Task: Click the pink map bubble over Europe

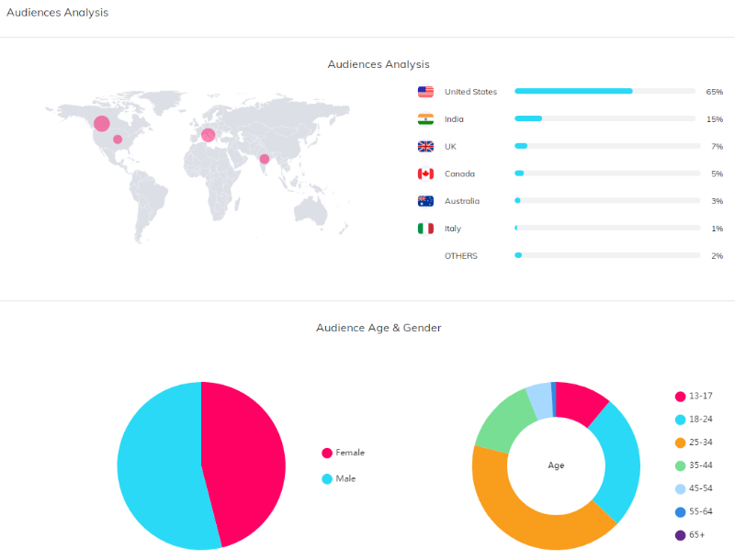Action: coord(208,135)
